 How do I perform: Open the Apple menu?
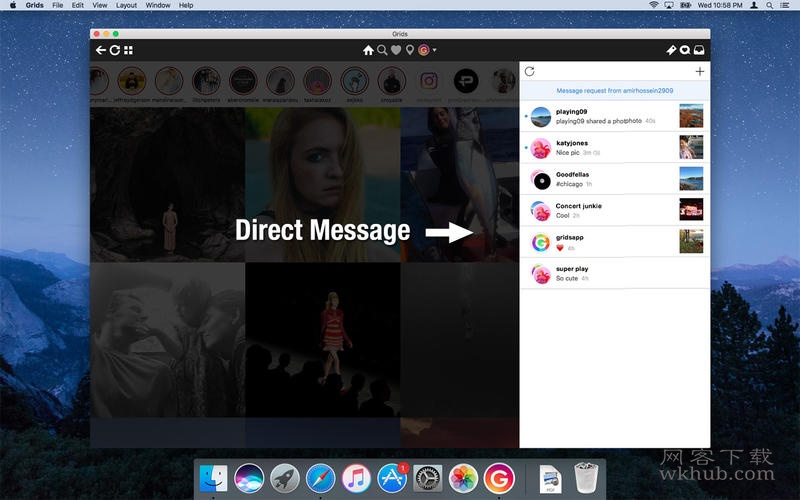(x=13, y=5)
